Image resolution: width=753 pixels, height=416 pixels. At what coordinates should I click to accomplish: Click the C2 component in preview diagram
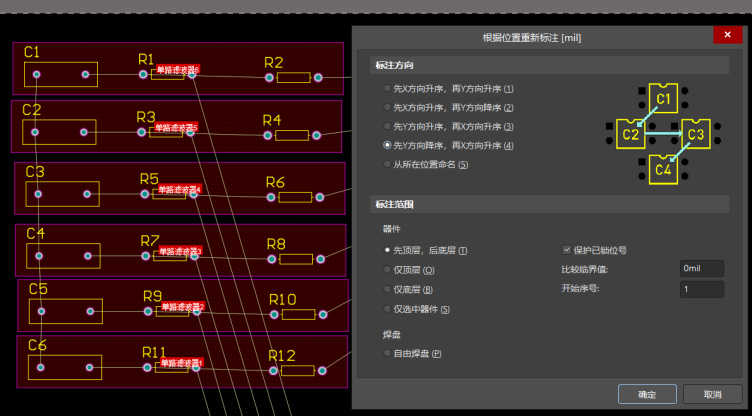pos(630,134)
